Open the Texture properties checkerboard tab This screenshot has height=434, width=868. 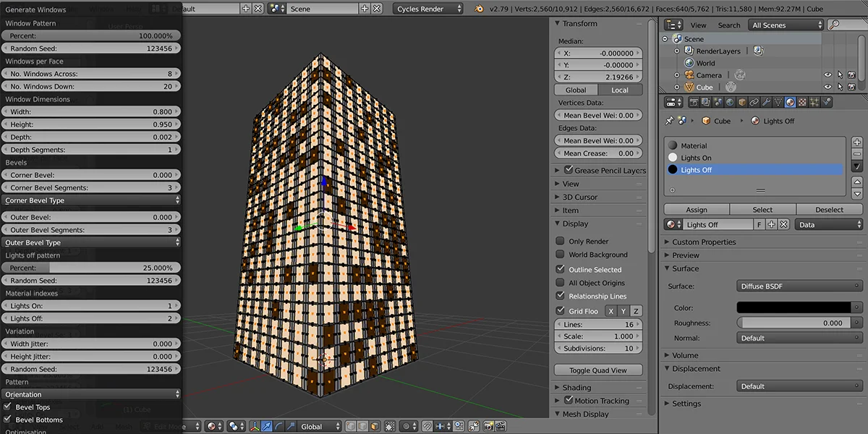[802, 103]
